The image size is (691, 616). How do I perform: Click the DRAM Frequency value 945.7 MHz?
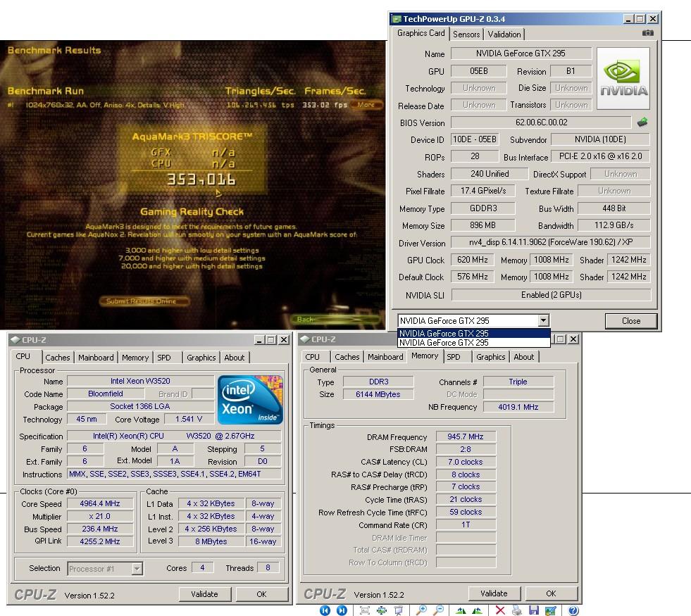pos(466,436)
